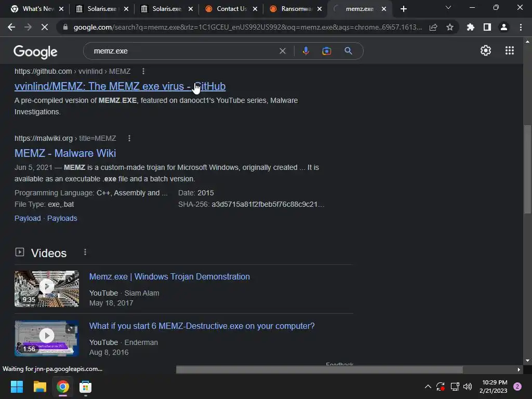Click malwiki.org › title=MEMZ breadcrumb
The height and width of the screenshot is (399, 532).
(x=65, y=138)
